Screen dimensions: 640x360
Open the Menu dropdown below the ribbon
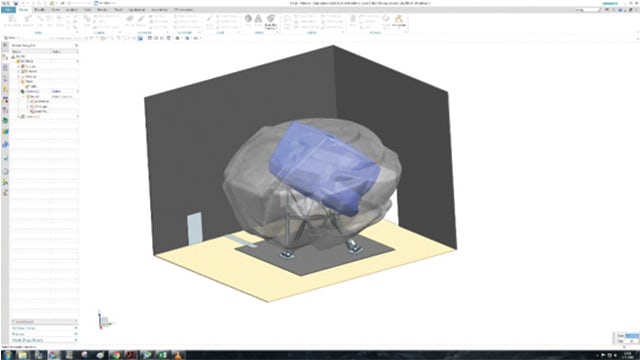click(11, 38)
